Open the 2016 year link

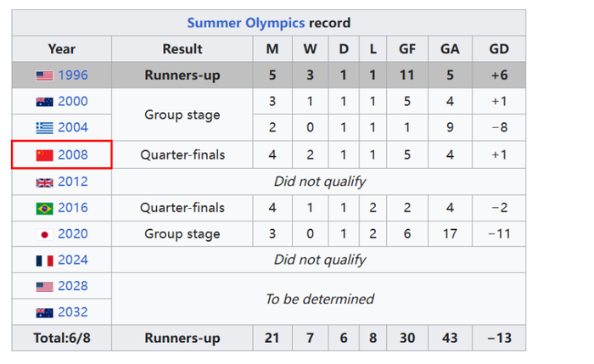(73, 208)
